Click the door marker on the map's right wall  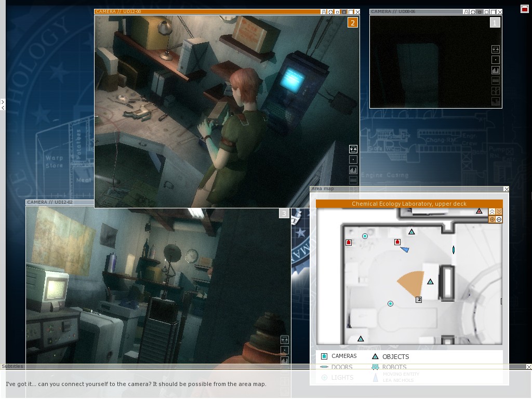tap(454, 250)
